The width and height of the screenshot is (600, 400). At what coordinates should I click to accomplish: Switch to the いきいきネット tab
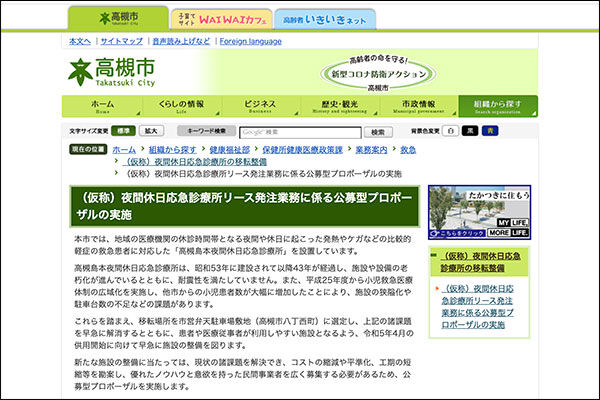[x=325, y=20]
